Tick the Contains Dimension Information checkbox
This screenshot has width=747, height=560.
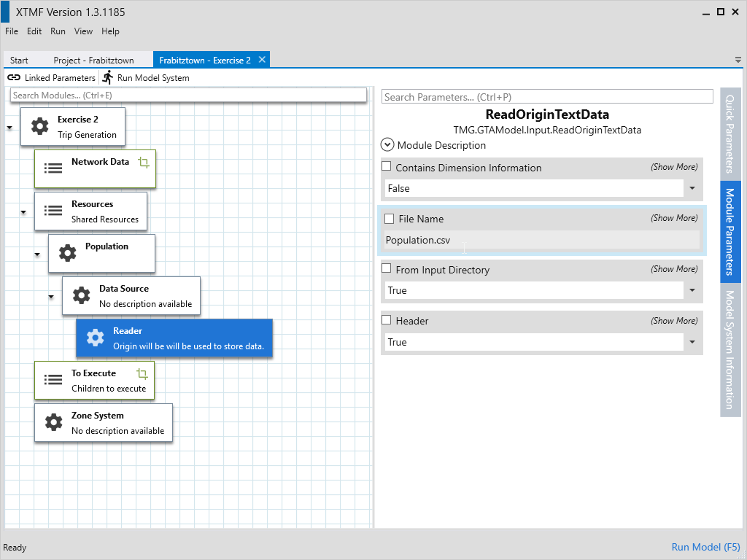387,167
